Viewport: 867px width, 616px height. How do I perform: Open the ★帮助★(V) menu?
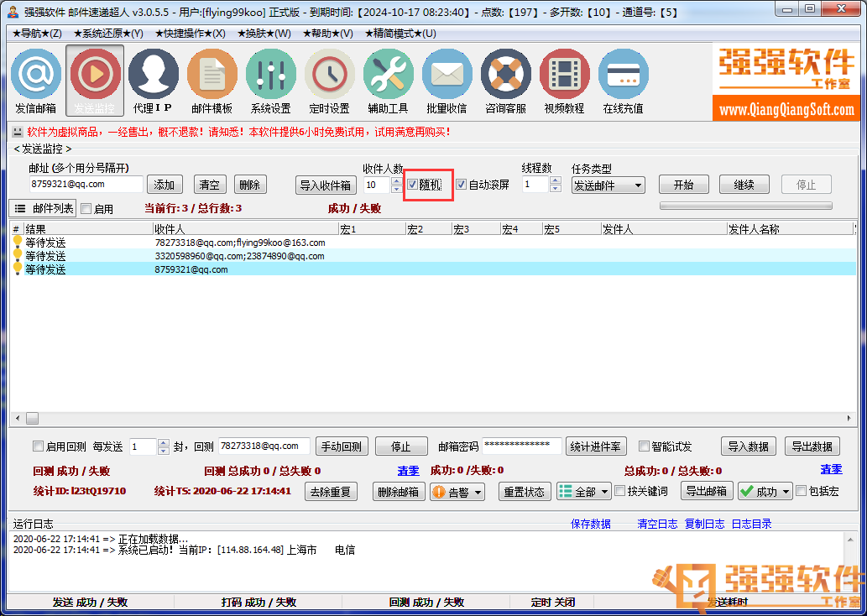click(328, 34)
